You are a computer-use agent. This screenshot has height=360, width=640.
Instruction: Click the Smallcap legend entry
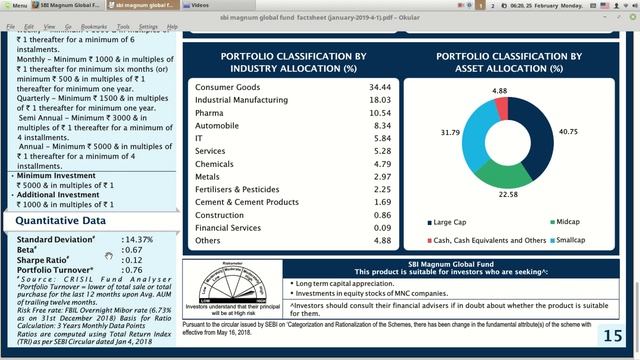pyautogui.click(x=568, y=240)
